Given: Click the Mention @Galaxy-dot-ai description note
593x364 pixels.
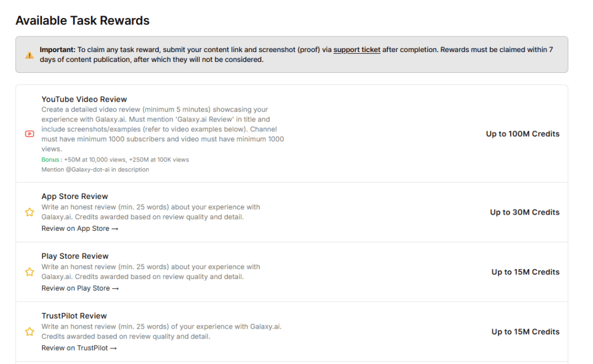Looking at the screenshot, I should 94,170.
